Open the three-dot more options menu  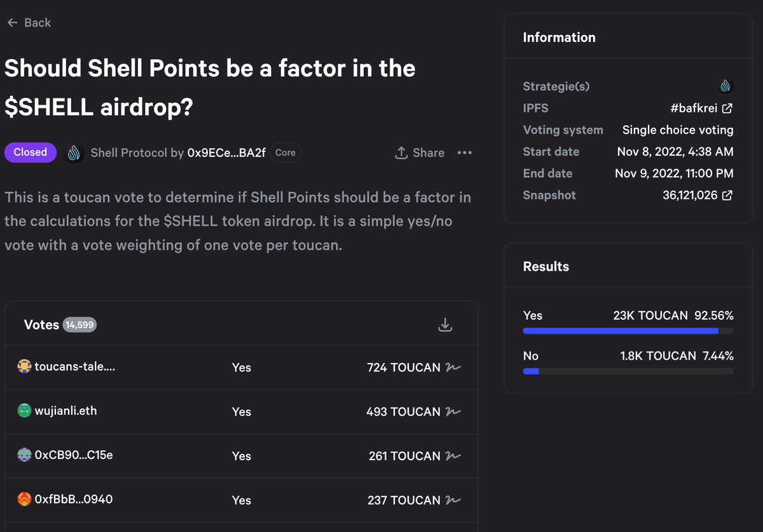pyautogui.click(x=465, y=153)
